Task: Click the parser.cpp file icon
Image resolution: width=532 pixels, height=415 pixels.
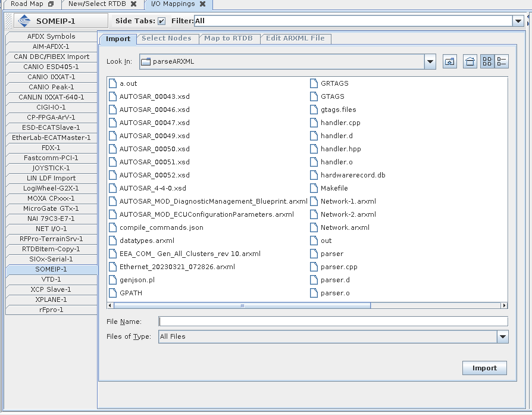Action: pos(314,267)
